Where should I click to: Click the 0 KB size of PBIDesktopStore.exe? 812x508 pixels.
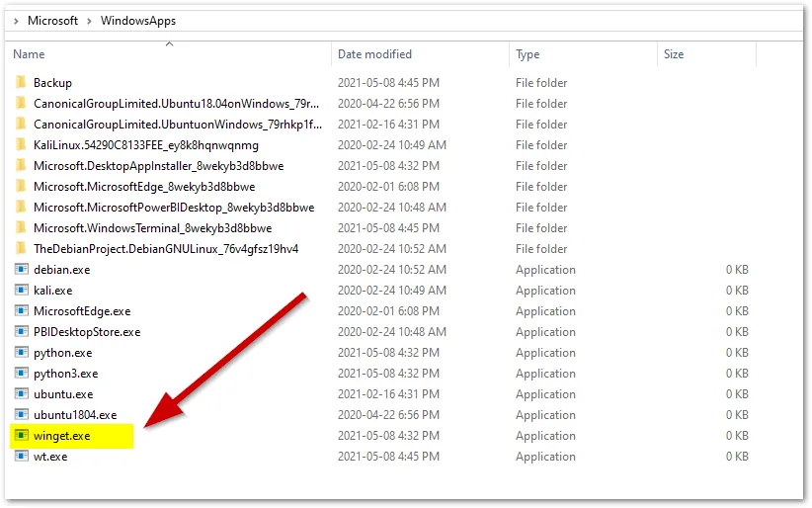(x=737, y=332)
